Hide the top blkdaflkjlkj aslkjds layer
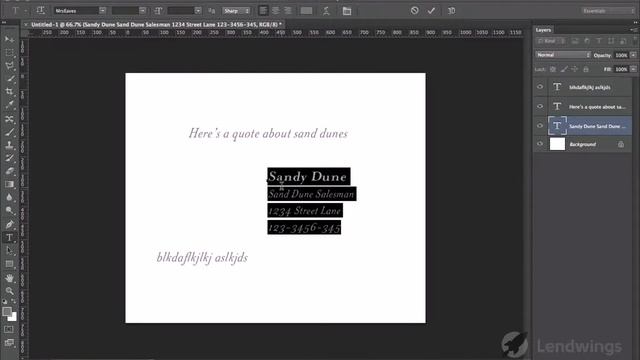640x360 pixels. [x=540, y=87]
